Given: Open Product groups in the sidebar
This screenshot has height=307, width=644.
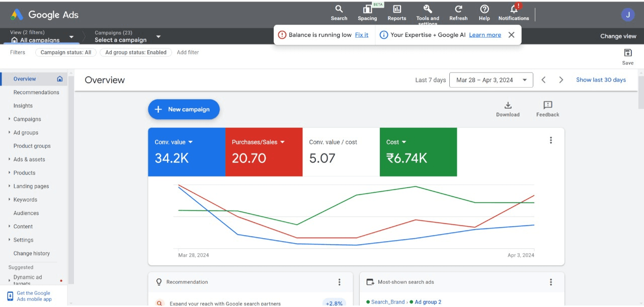Looking at the screenshot, I should [32, 146].
